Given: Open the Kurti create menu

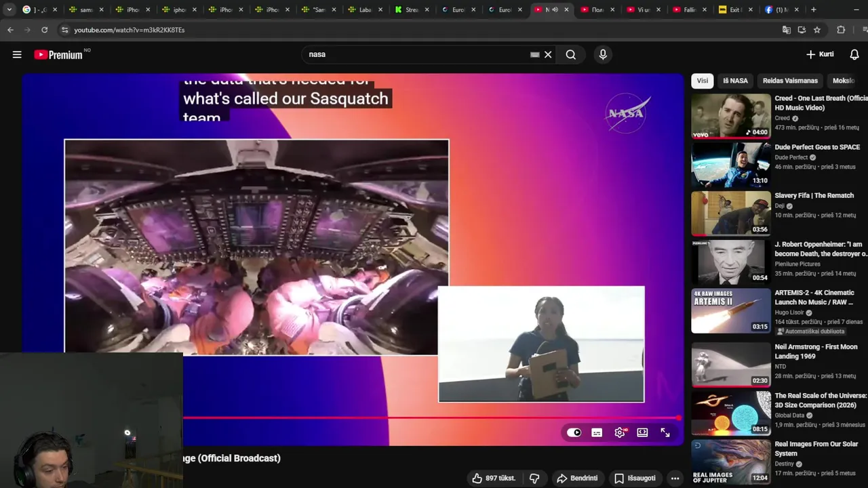Looking at the screenshot, I should [x=820, y=54].
